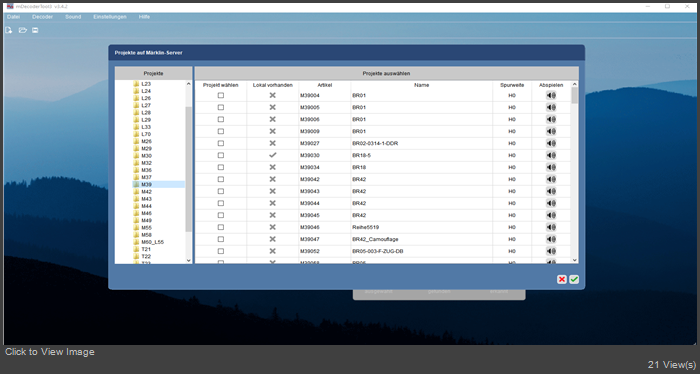Play sound preview for M39009
The width and height of the screenshot is (700, 374).
(551, 132)
